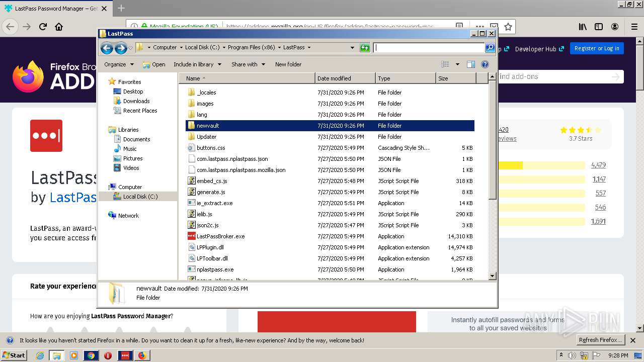Viewport: 644px width, 362px height.
Task: Expand the Share with dropdown
Action: [248, 64]
